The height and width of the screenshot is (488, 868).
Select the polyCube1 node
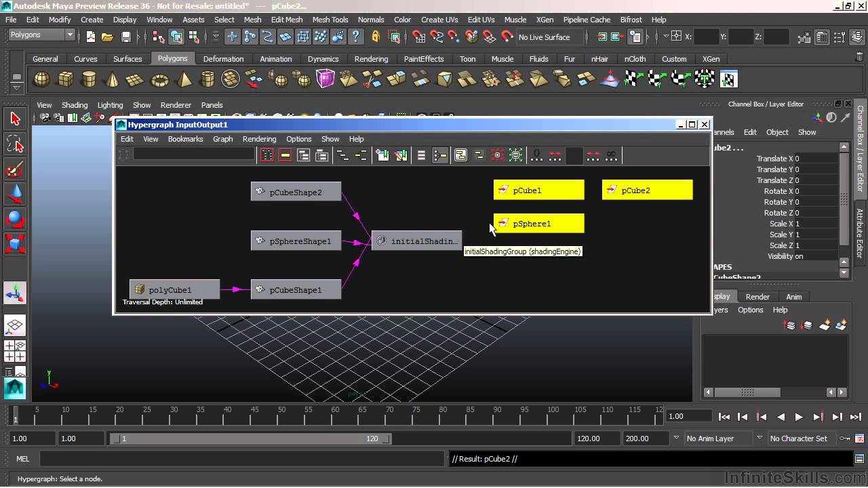coord(174,289)
